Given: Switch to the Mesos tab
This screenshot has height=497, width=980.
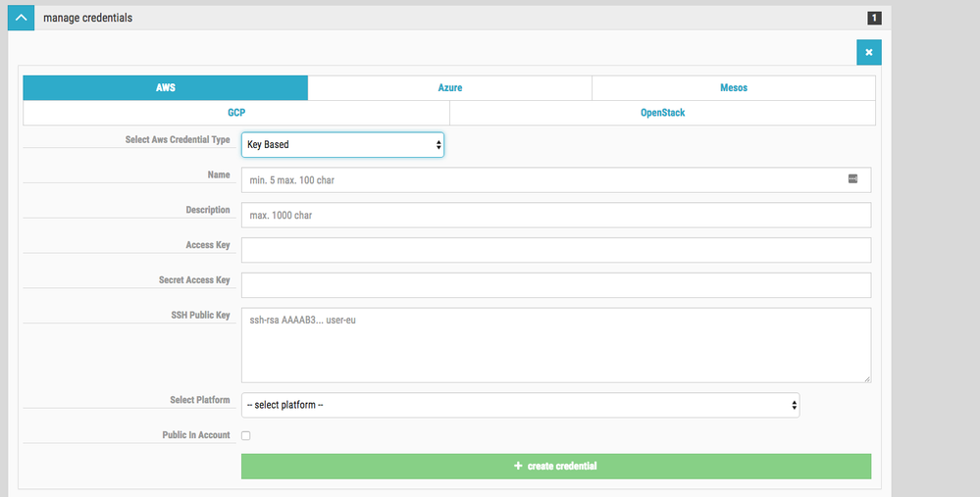Looking at the screenshot, I should pos(734,88).
